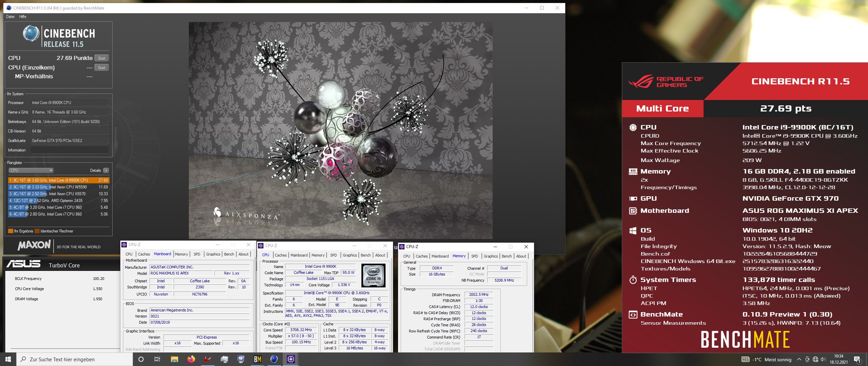
Task: Open Mainboard tab in middle CPU-Z window
Action: coord(299,255)
